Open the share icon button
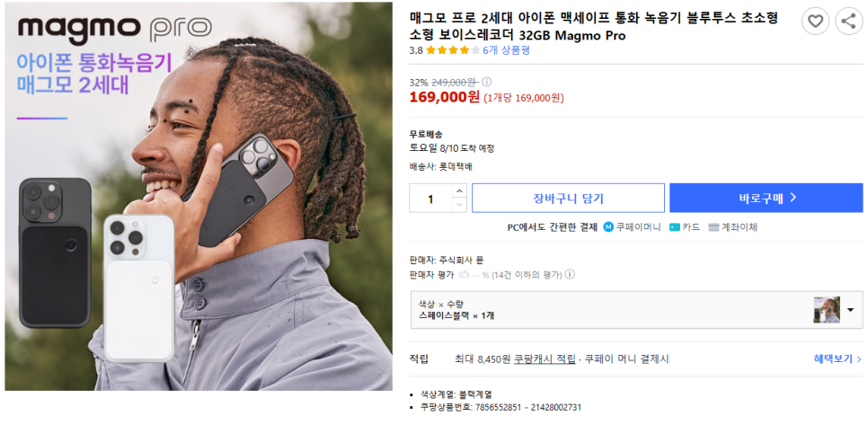Viewport: 868px width, 425px height. (x=848, y=22)
